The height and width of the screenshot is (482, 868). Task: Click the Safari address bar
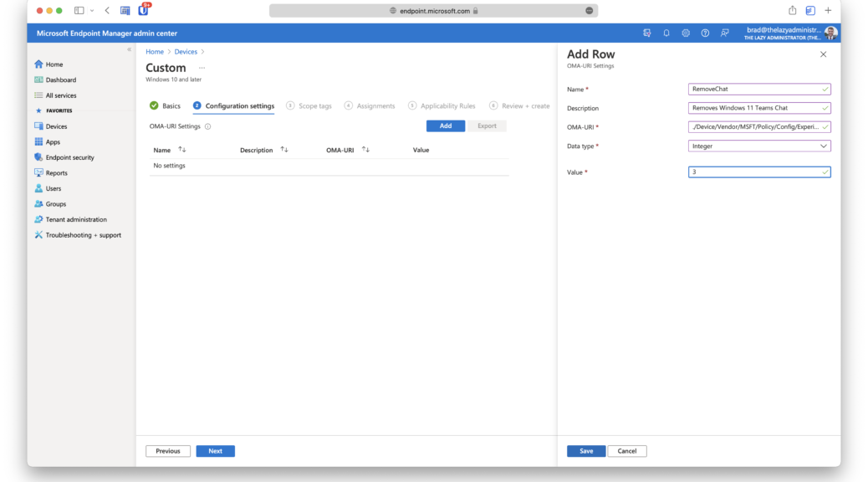433,11
